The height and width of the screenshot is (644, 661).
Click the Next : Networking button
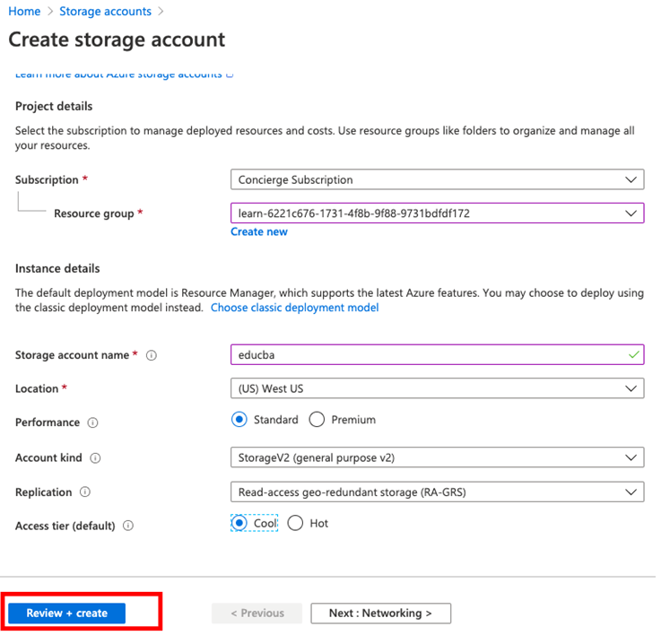pos(380,614)
